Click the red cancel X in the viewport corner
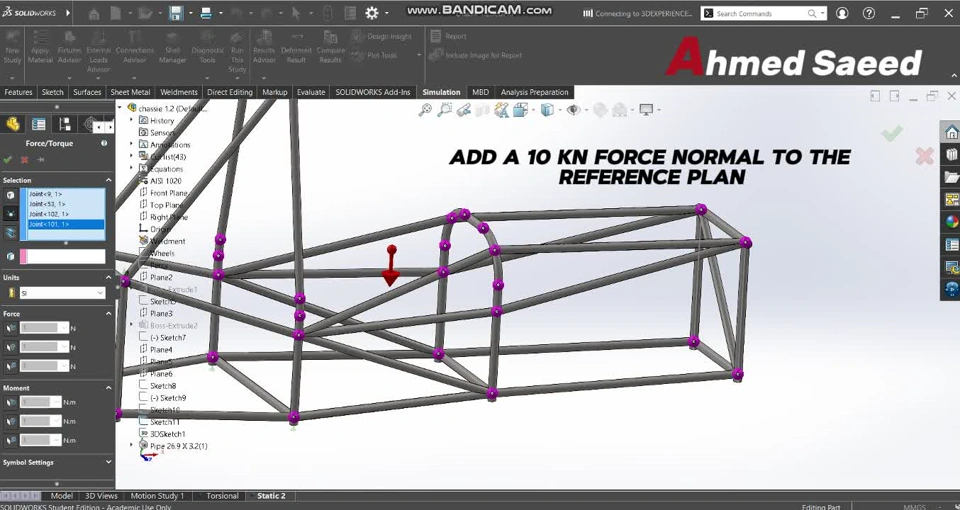 coord(924,157)
